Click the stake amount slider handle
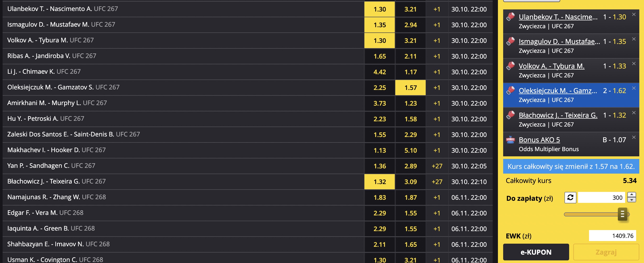This screenshot has height=263, width=644. 623,214
